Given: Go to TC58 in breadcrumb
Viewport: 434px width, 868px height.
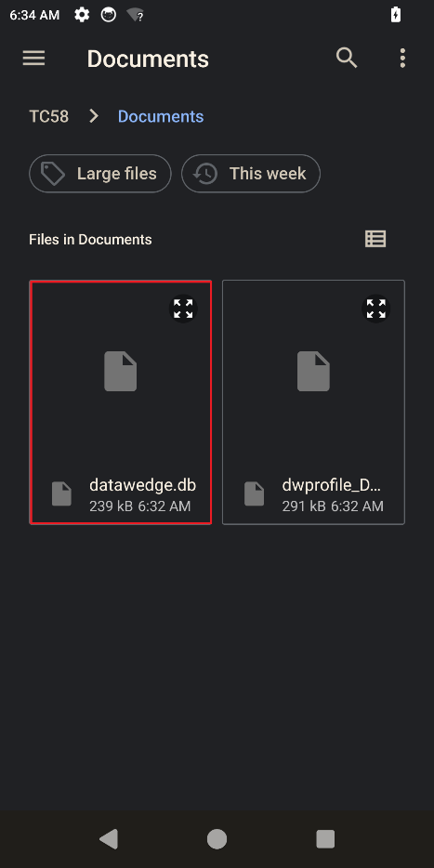Looking at the screenshot, I should click(48, 117).
